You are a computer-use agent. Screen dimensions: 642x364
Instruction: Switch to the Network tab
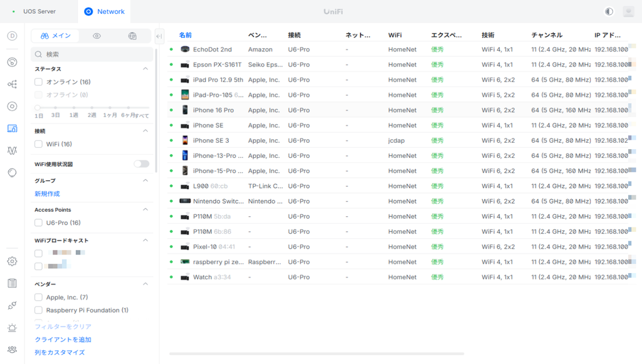point(104,11)
